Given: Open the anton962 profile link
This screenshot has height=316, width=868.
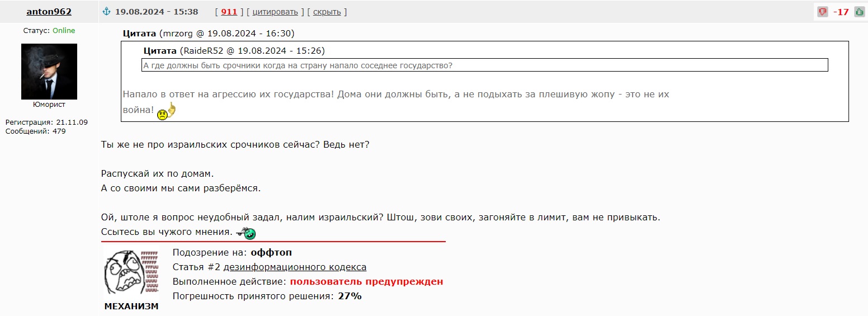Looking at the screenshot, I should click(x=49, y=12).
